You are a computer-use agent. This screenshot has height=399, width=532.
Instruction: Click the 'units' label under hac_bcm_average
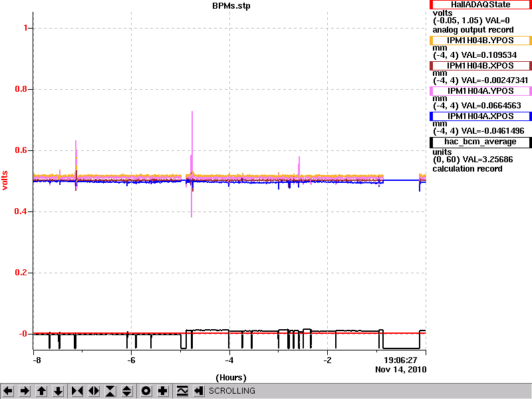(442, 152)
